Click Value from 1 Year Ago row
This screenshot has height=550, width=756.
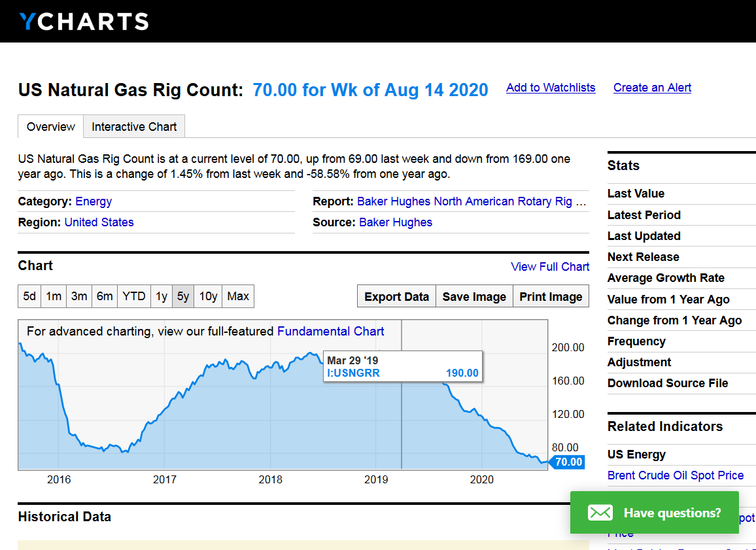681,300
